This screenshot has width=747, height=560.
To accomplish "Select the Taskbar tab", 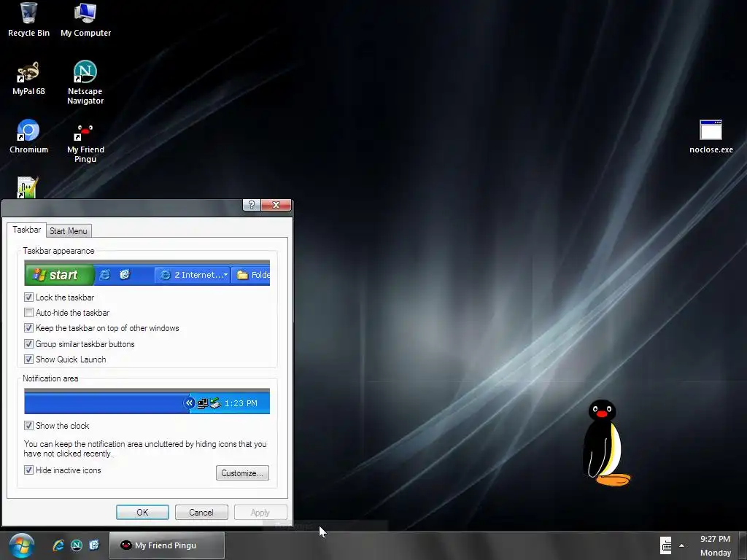I will pyautogui.click(x=27, y=230).
